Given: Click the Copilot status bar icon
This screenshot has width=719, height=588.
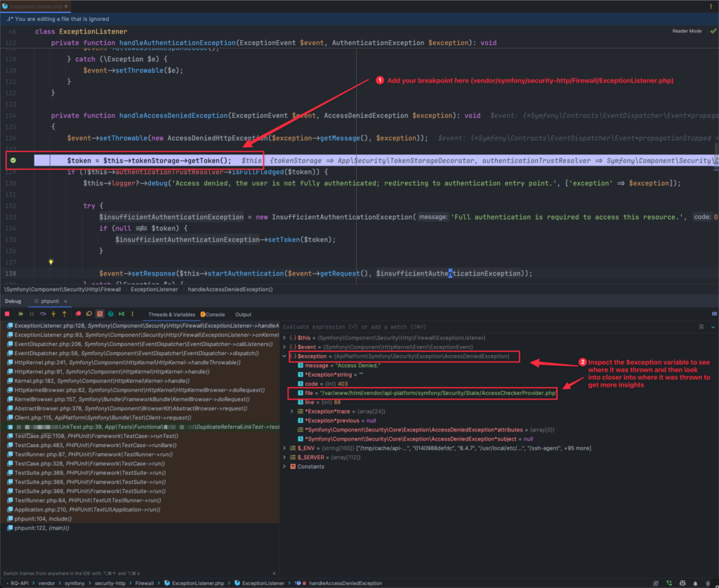Looking at the screenshot, I should (682, 583).
